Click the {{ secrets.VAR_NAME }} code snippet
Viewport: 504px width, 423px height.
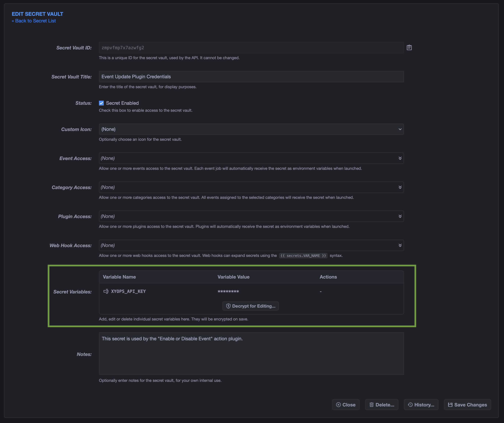(x=303, y=256)
